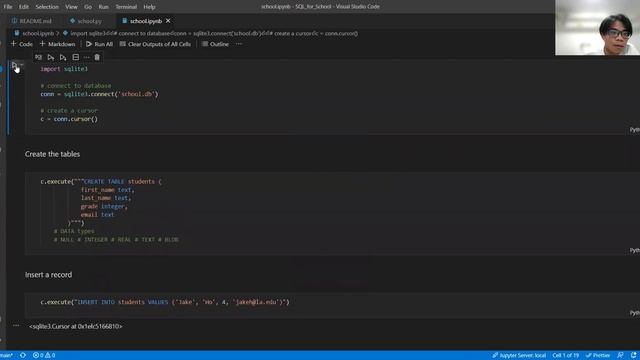The image size is (640, 360).
Task: Select the school.ipynb tab
Action: 145,21
